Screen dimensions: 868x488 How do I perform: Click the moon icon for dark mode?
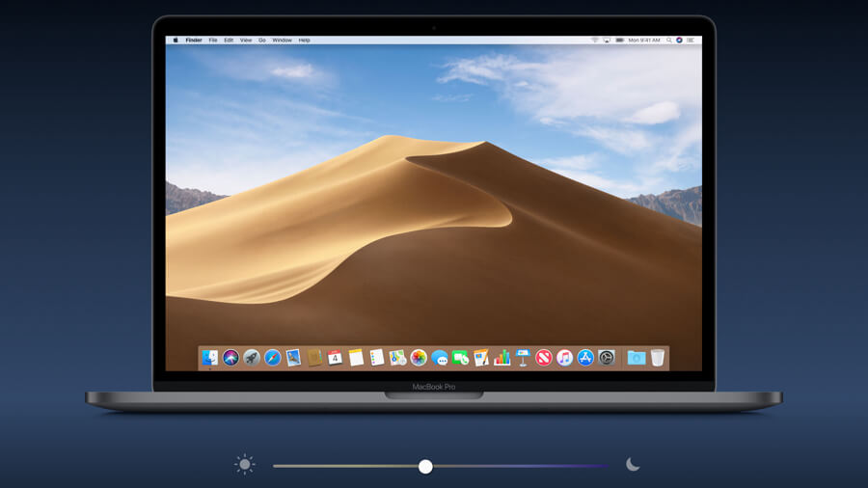tap(633, 465)
